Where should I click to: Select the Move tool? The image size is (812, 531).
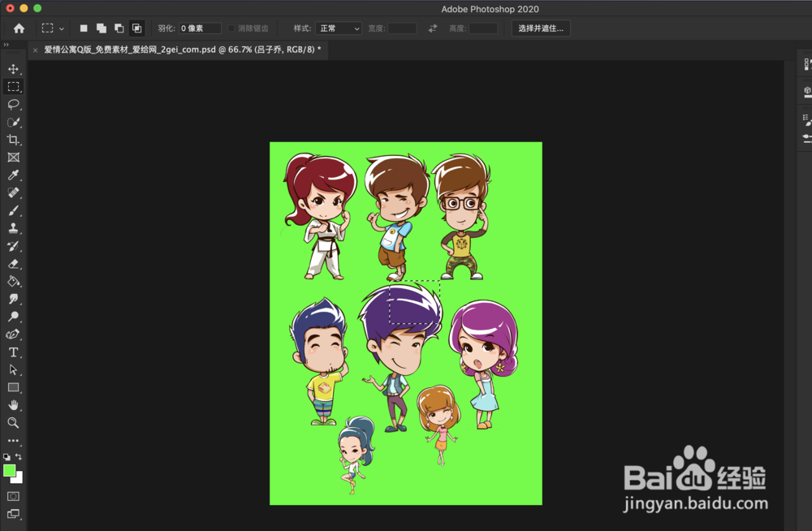13,69
